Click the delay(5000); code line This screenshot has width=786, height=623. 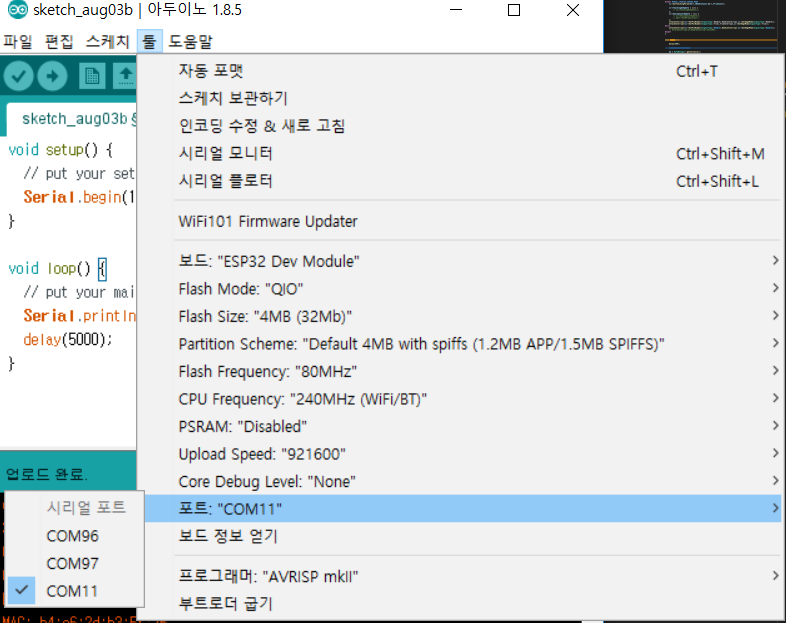click(68, 339)
